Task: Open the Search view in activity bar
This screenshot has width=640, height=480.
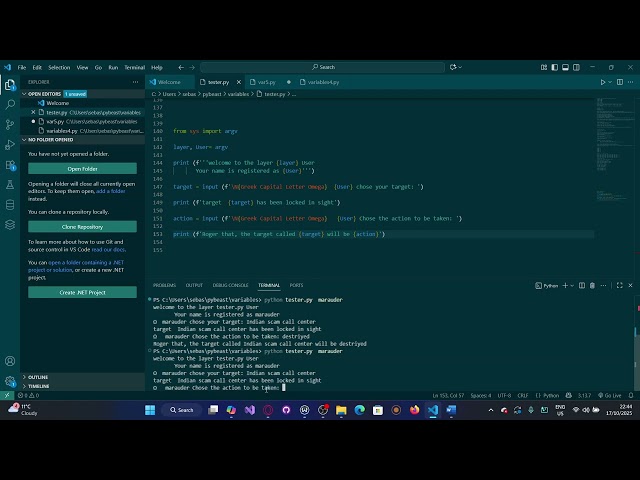Action: tap(10, 104)
